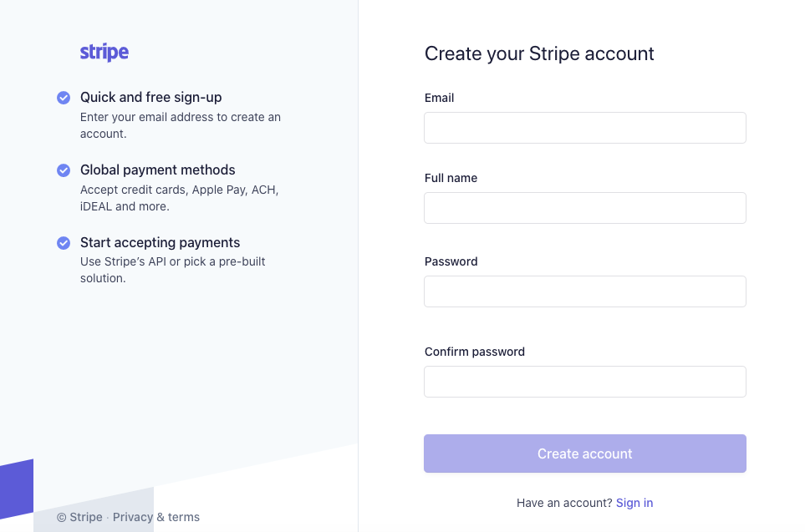Click the Confirm password label
Screen dimensions: 805x532
[x=474, y=352]
